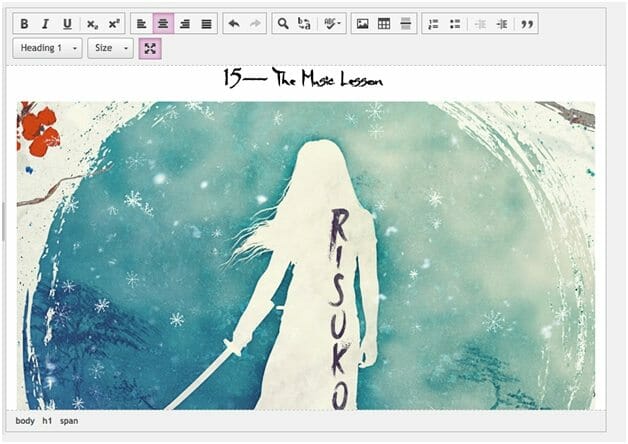The image size is (628, 444).
Task: Insert a horizontal line
Action: (405, 24)
